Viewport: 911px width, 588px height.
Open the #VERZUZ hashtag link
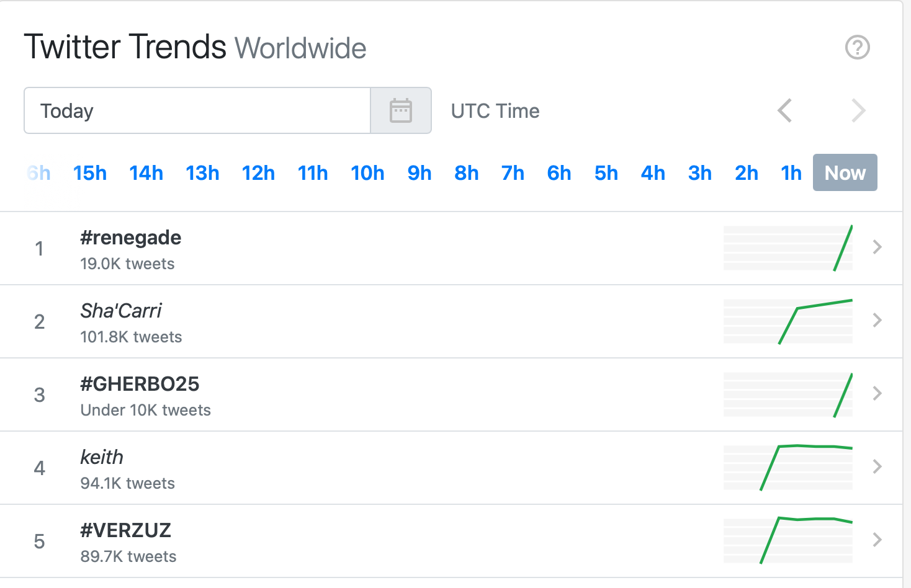tap(126, 530)
